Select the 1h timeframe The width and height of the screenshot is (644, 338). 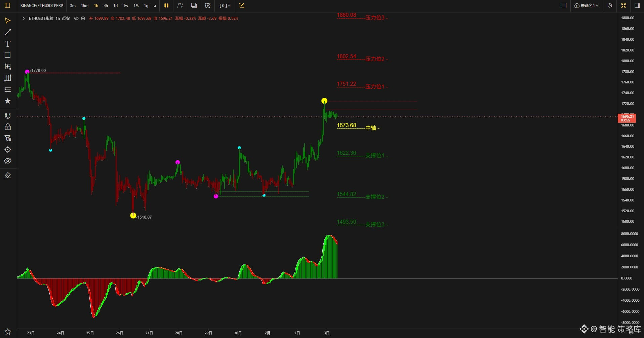(x=96, y=6)
